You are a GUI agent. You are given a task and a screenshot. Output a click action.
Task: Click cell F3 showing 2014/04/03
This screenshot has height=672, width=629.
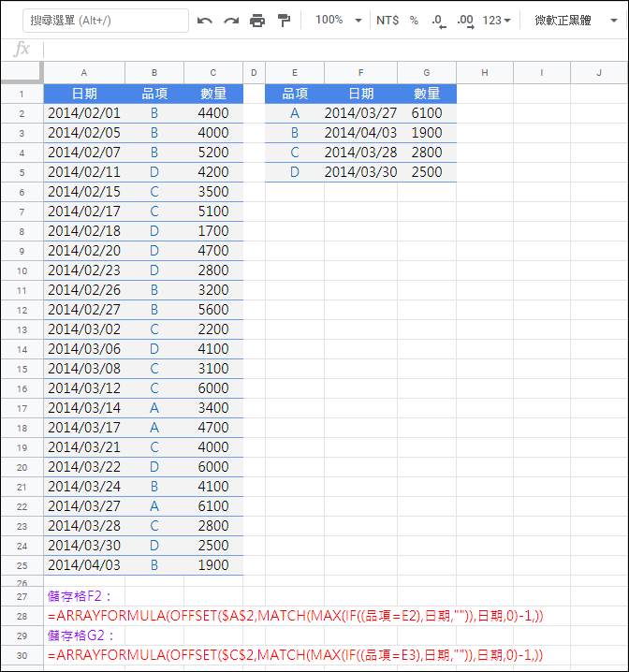point(360,133)
